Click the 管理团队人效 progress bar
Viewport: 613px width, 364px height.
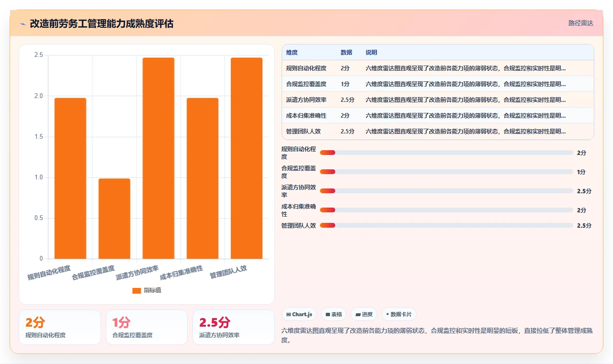(446, 225)
